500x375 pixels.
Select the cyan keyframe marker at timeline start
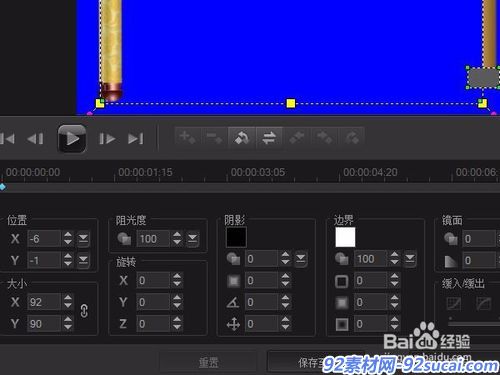[2, 186]
